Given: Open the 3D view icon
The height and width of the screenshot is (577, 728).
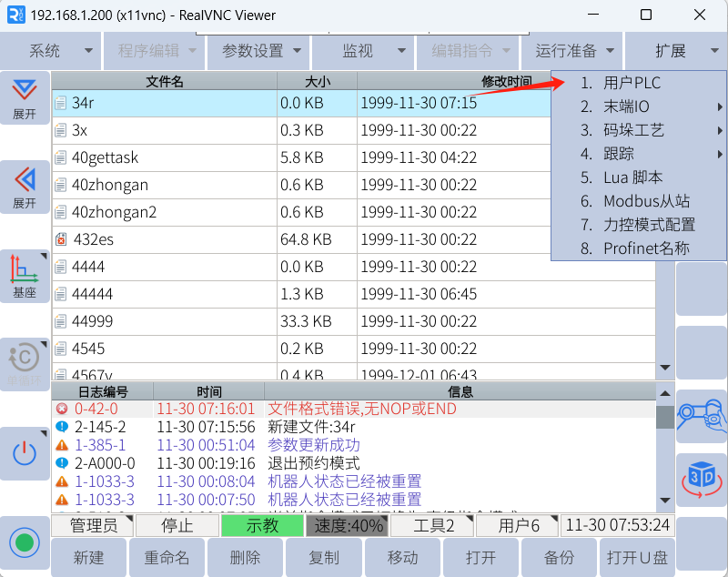Looking at the screenshot, I should 702,479.
